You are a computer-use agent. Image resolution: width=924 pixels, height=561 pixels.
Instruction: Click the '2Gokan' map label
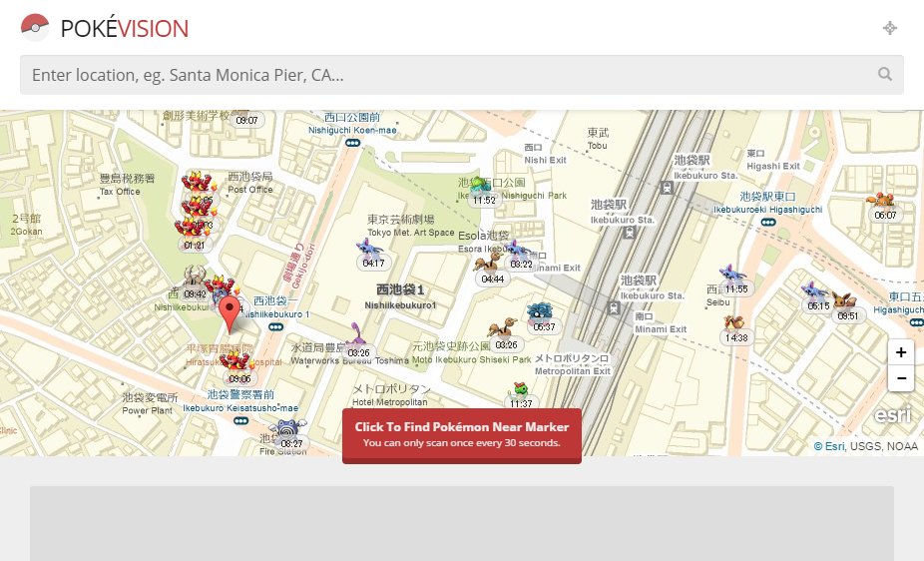26,232
